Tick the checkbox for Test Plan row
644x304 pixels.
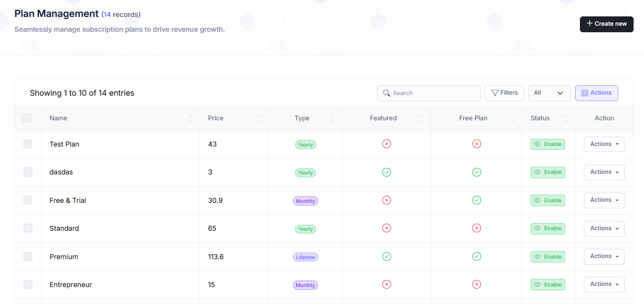click(28, 144)
